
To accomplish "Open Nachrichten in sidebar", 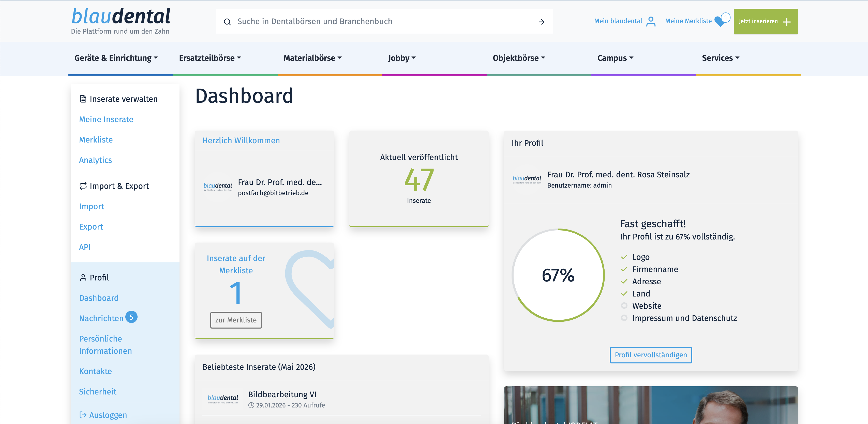I will click(x=101, y=318).
